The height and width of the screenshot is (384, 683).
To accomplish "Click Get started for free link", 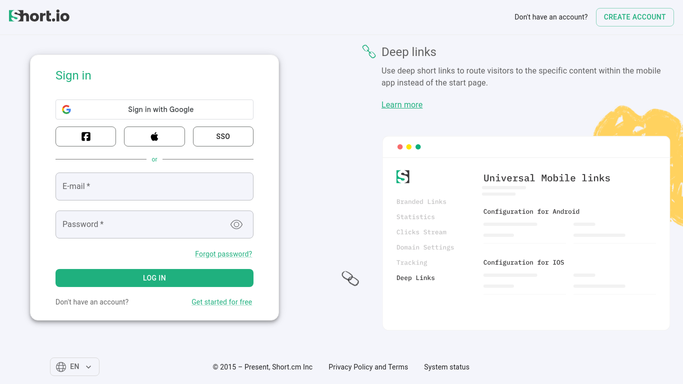I will point(222,302).
